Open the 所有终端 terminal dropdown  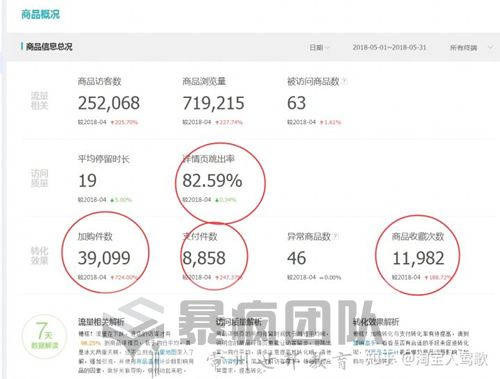click(x=471, y=48)
